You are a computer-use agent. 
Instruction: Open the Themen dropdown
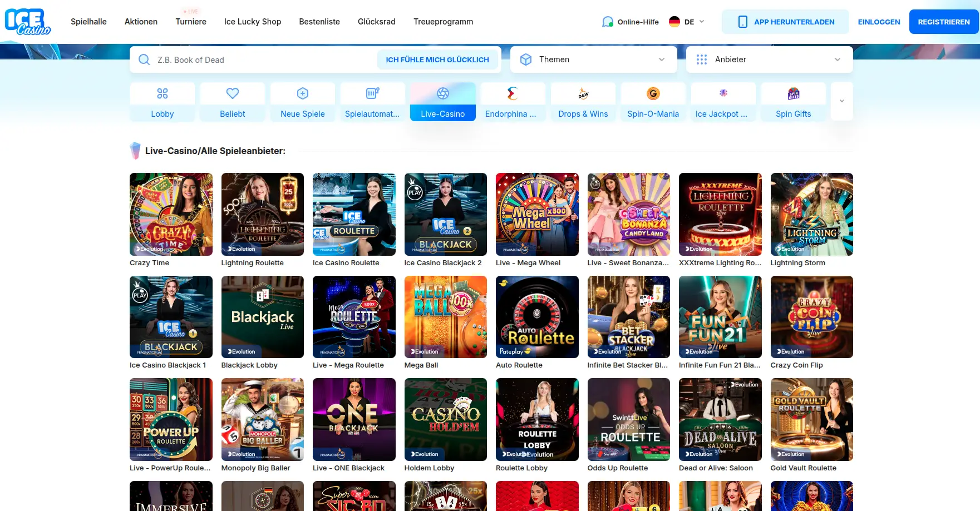coord(594,59)
